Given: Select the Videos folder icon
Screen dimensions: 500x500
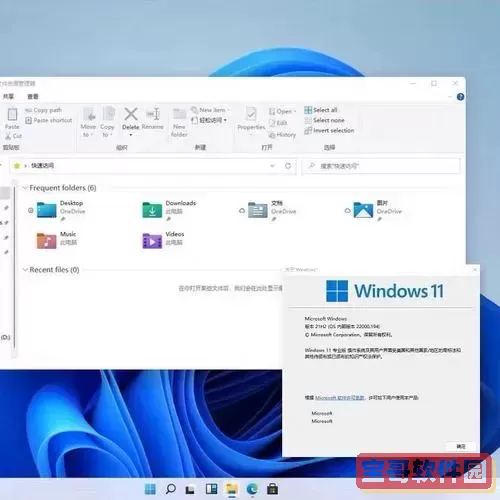Looking at the screenshot, I should [152, 241].
